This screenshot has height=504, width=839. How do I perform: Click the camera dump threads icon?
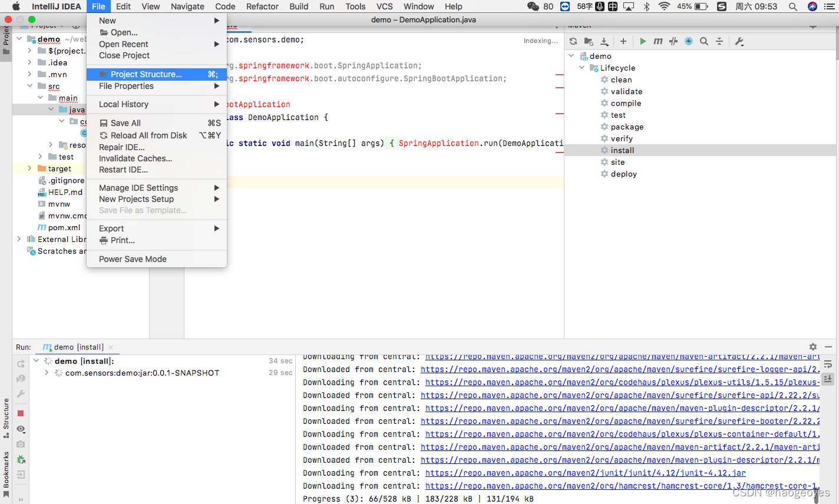(x=21, y=444)
